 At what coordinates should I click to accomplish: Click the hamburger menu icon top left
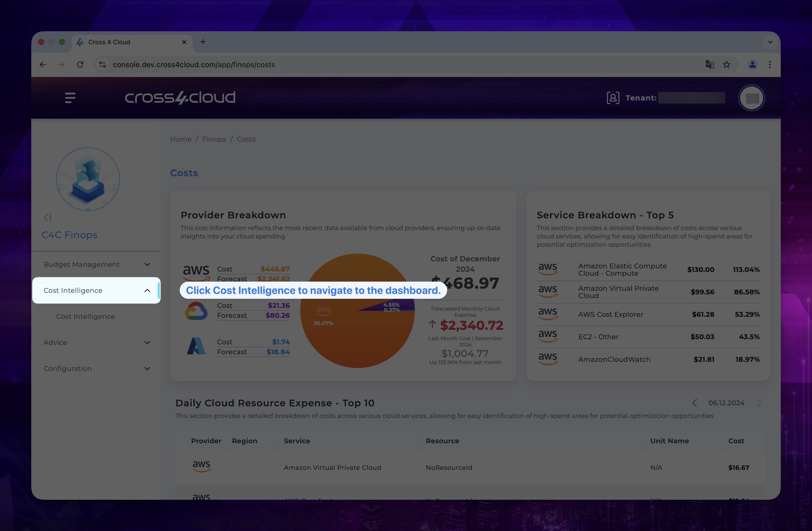click(x=70, y=97)
